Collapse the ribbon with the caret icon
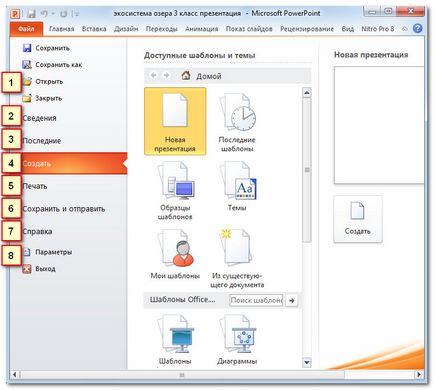Screen dimensions: 434x390 click(x=404, y=29)
